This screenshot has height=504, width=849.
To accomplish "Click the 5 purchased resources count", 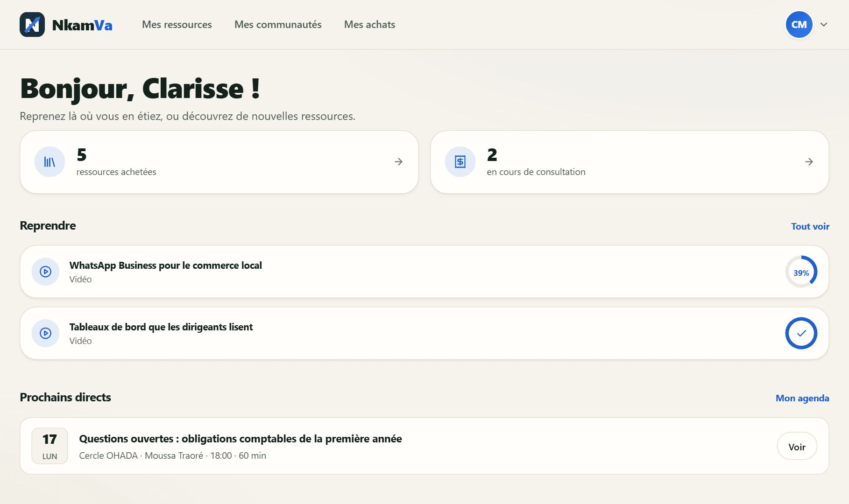I will click(82, 154).
